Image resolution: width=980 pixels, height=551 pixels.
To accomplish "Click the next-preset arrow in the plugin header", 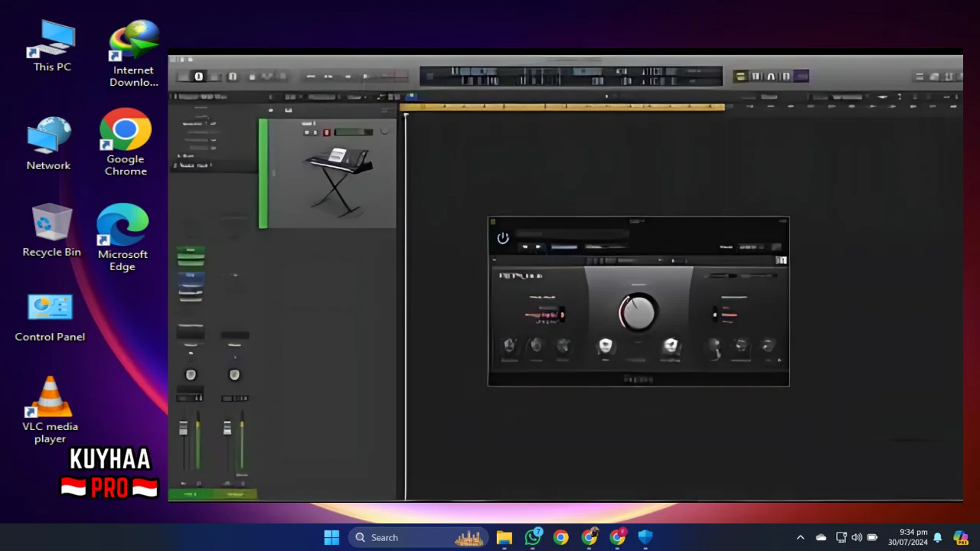I will (538, 246).
